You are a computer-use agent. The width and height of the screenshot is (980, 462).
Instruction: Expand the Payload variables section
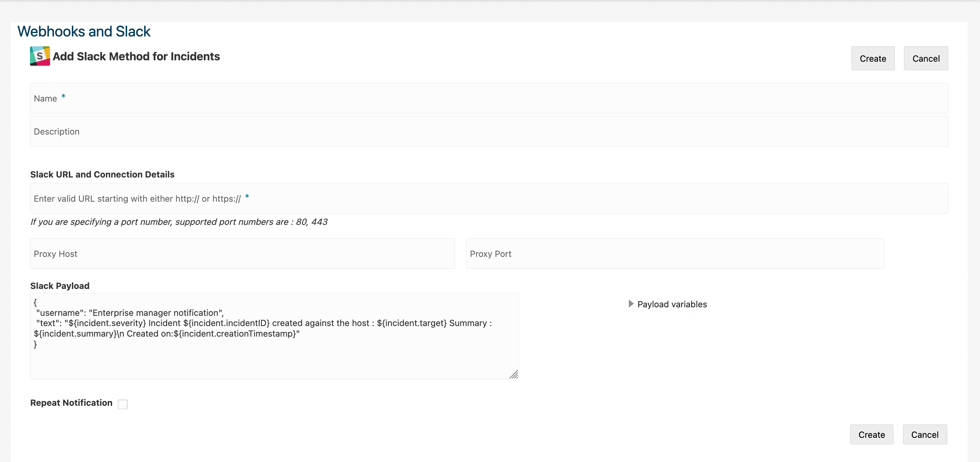672,304
